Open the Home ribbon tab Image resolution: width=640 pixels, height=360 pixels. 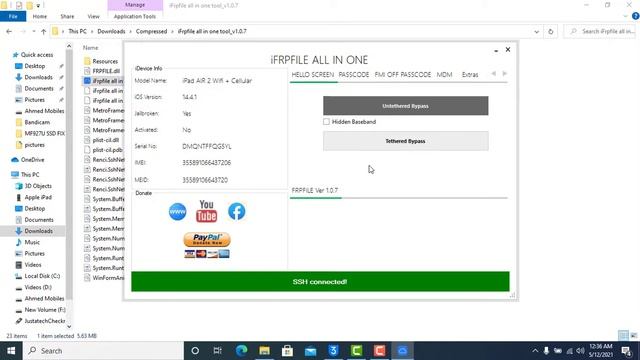pos(40,16)
